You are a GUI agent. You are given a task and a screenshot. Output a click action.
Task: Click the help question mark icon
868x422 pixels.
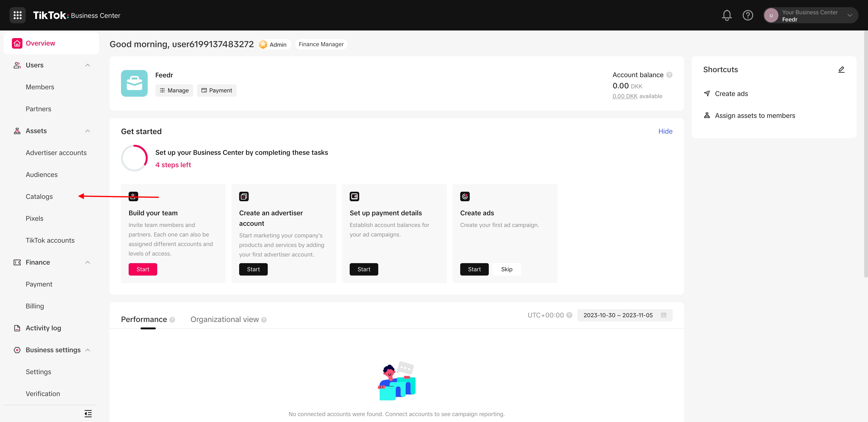[x=748, y=15]
